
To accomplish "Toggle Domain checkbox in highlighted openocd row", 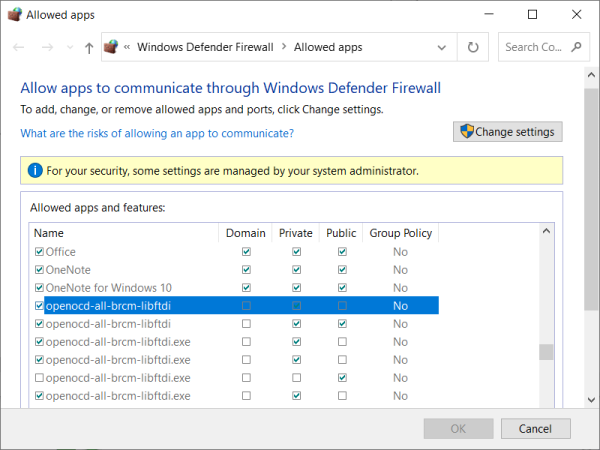I will tap(246, 305).
